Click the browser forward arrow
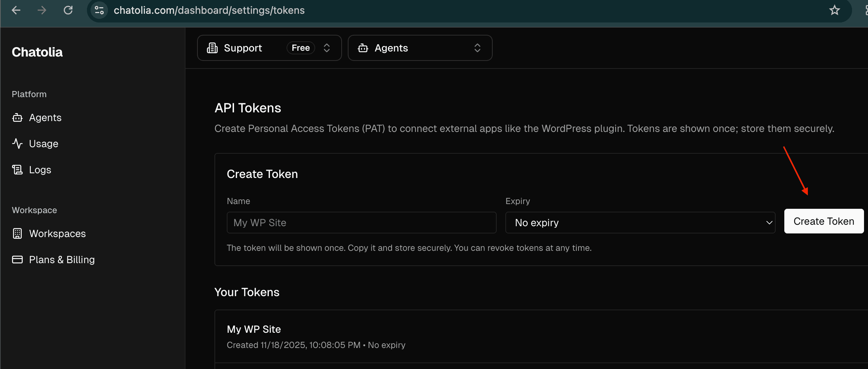 click(42, 10)
